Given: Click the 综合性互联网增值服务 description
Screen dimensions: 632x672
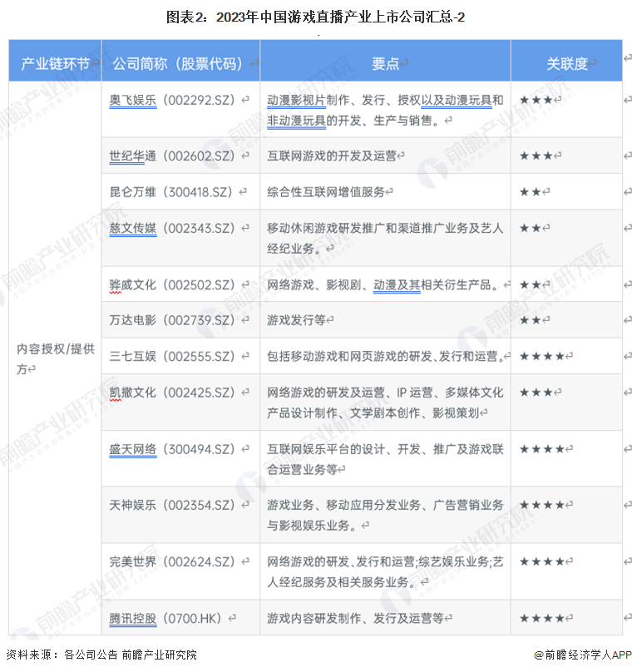Looking at the screenshot, I should (326, 192).
